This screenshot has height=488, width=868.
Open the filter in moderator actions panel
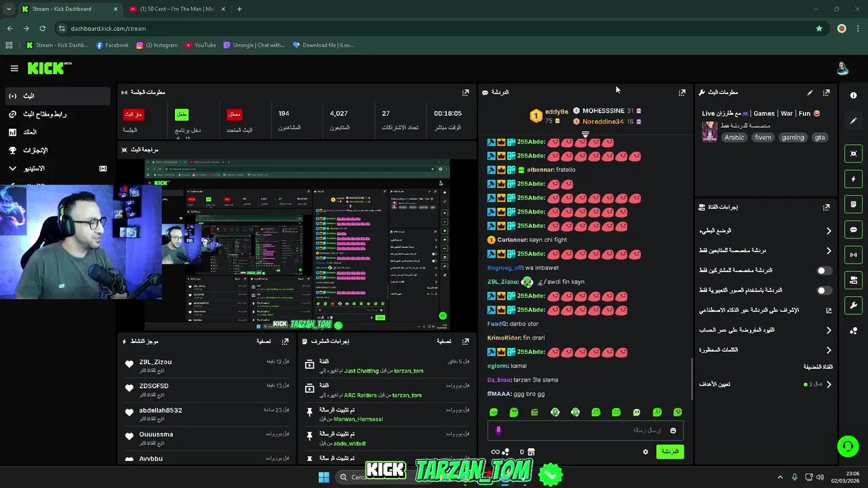(x=444, y=342)
